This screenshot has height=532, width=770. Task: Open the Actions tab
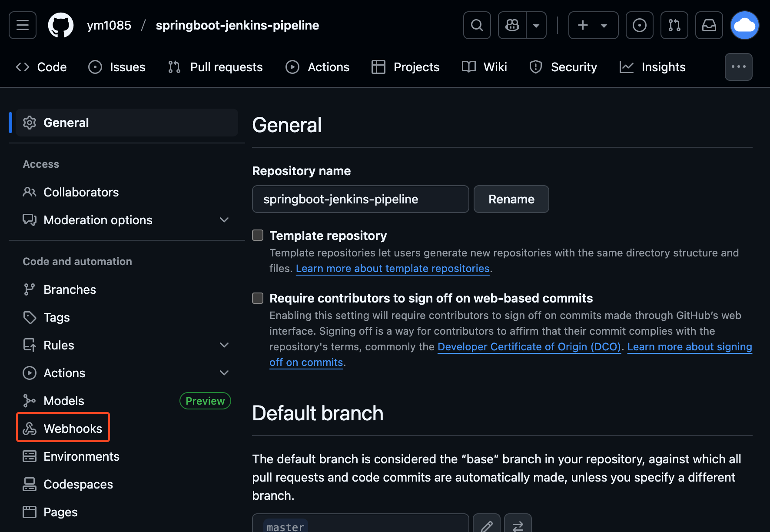(x=318, y=67)
